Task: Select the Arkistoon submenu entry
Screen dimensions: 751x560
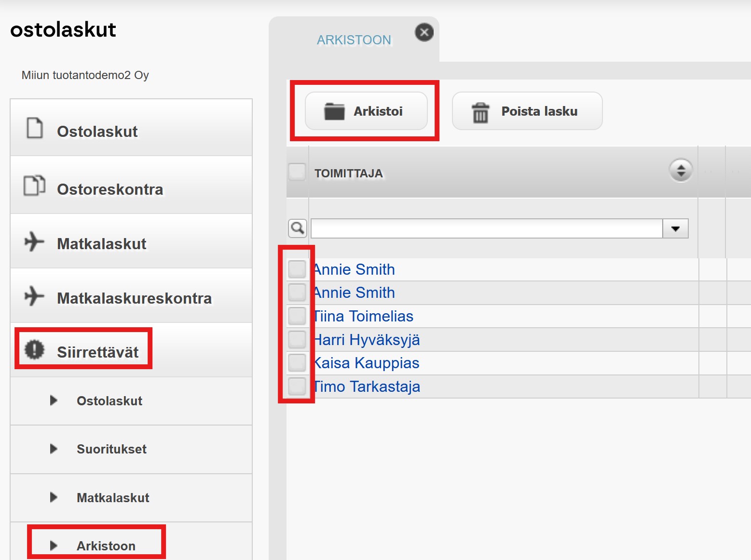Action: tap(131, 542)
